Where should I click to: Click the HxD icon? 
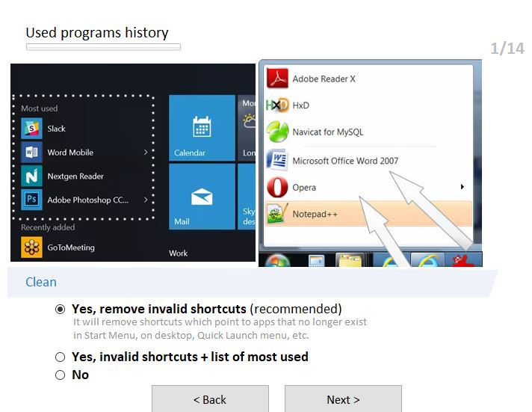pyautogui.click(x=277, y=105)
